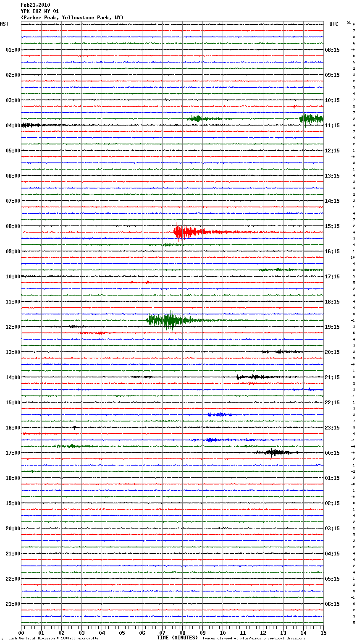Image resolution: width=357 pixels, height=644 pixels.
Task: Click the 12:15 UTC time label
Action: point(332,151)
